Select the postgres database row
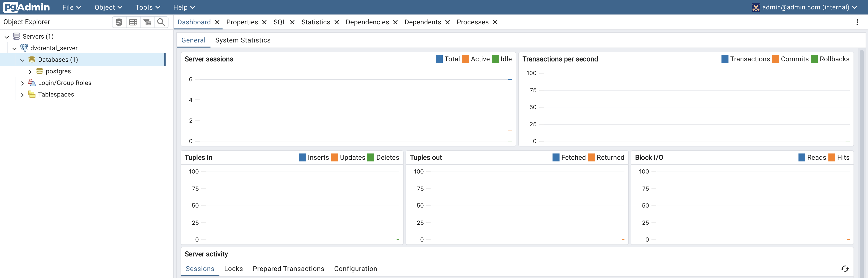The width and height of the screenshot is (868, 278). click(83, 71)
